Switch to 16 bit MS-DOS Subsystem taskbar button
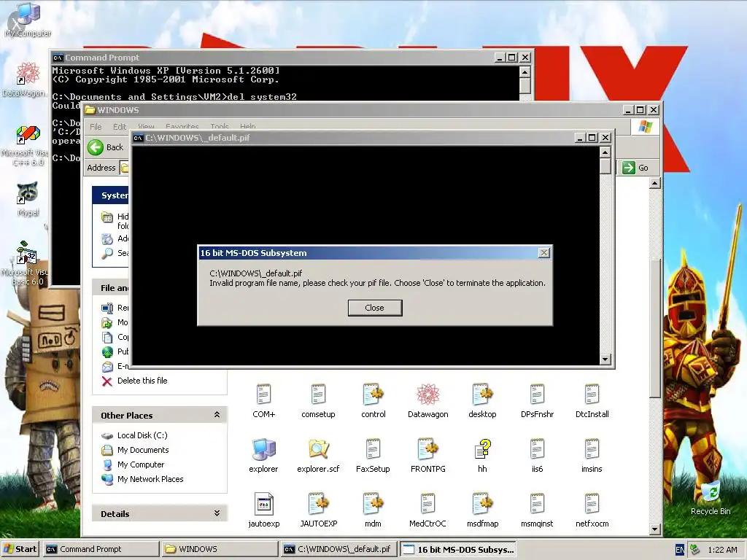 click(458, 549)
